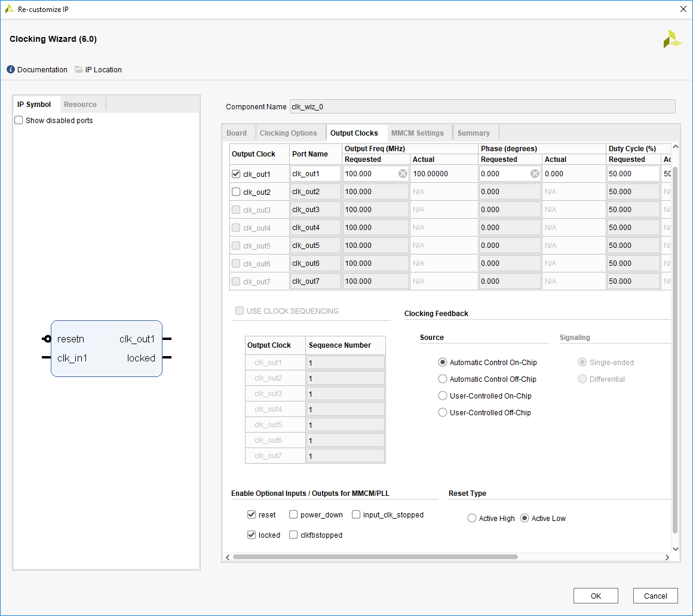This screenshot has width=693, height=616.
Task: Uncheck the clk_out1 output clock checkbox
Action: point(236,174)
